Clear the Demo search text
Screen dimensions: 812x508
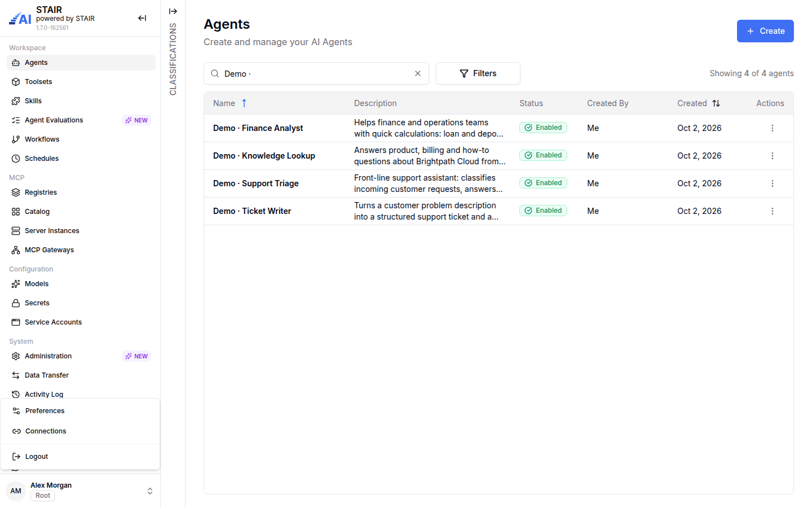418,73
